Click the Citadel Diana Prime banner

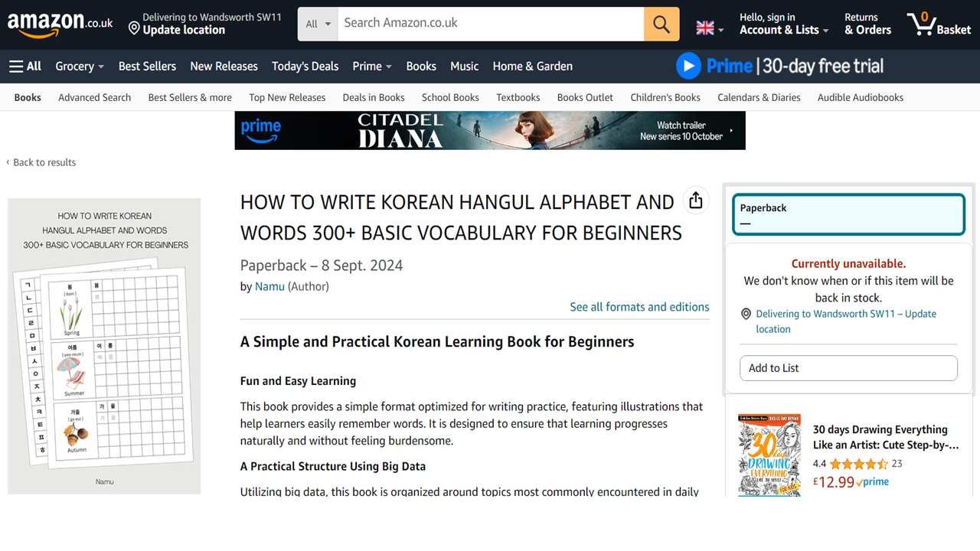pyautogui.click(x=490, y=130)
